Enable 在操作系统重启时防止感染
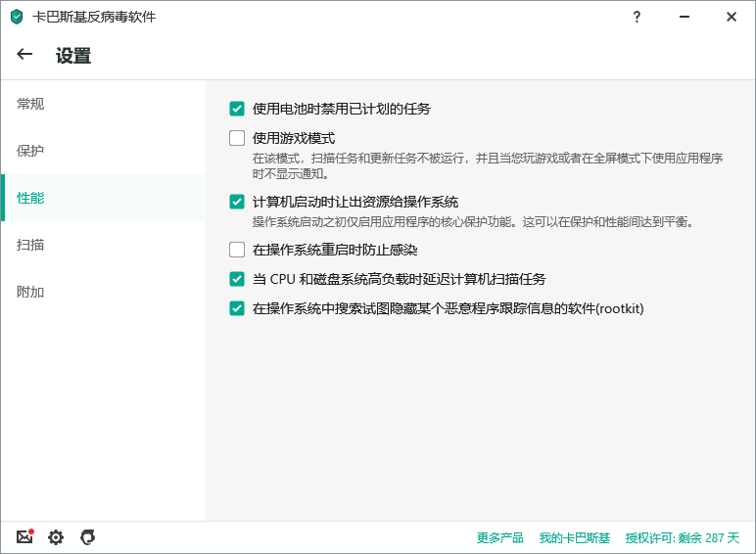 tap(237, 250)
